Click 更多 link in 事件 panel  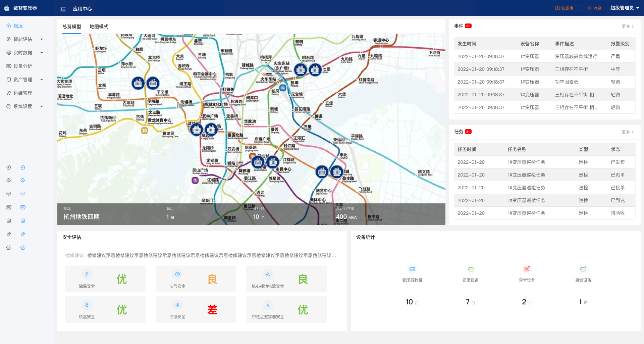(x=627, y=26)
